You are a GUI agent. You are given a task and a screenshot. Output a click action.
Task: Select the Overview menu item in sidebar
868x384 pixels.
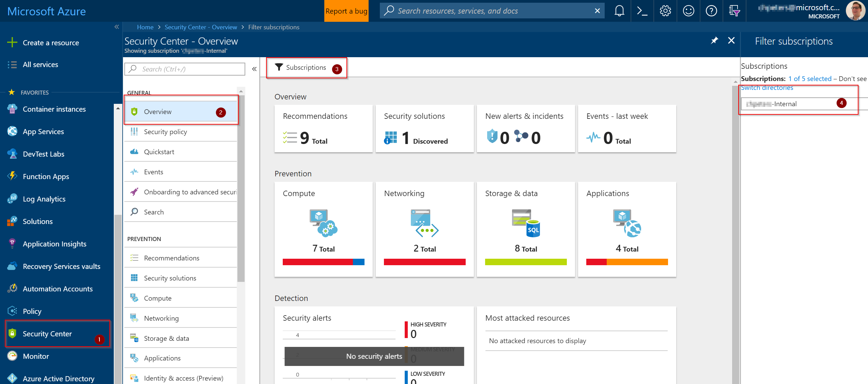pyautogui.click(x=158, y=111)
